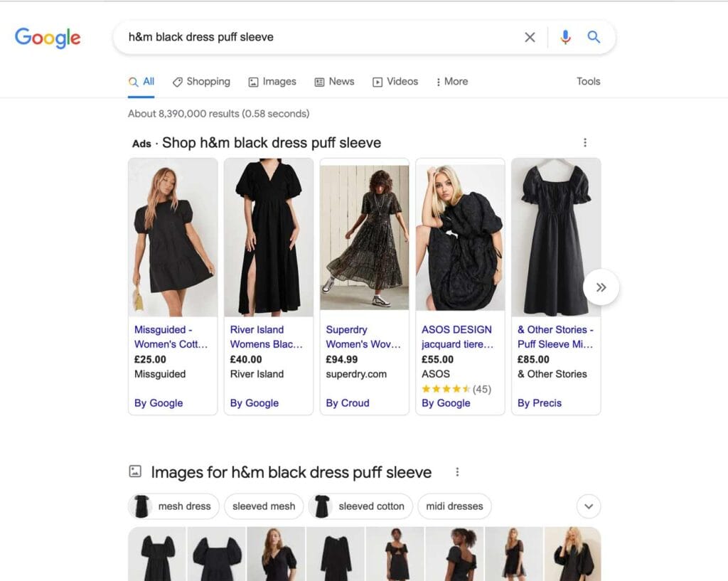The height and width of the screenshot is (581, 728).
Task: Click the right chevron to see more ad products
Action: coord(601,287)
